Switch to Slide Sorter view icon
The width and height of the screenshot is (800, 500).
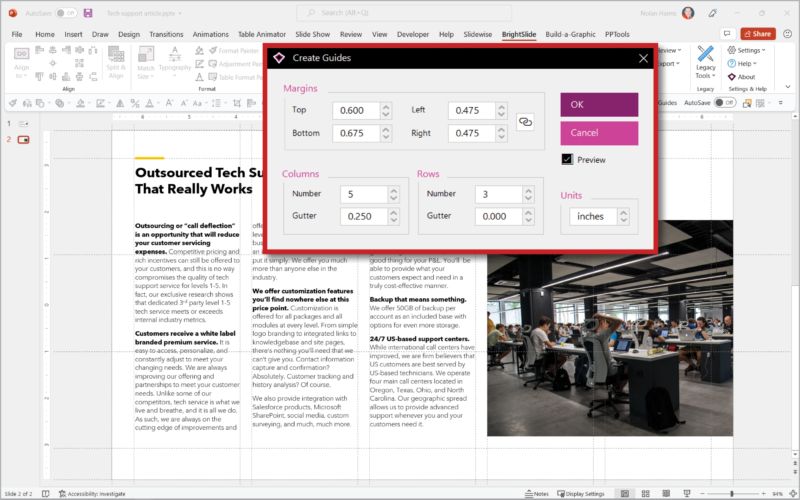tap(645, 493)
